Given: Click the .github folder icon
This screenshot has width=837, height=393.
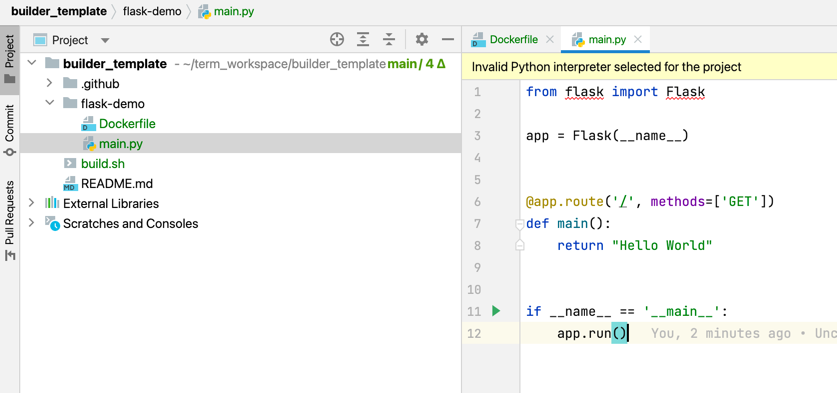Looking at the screenshot, I should [70, 83].
